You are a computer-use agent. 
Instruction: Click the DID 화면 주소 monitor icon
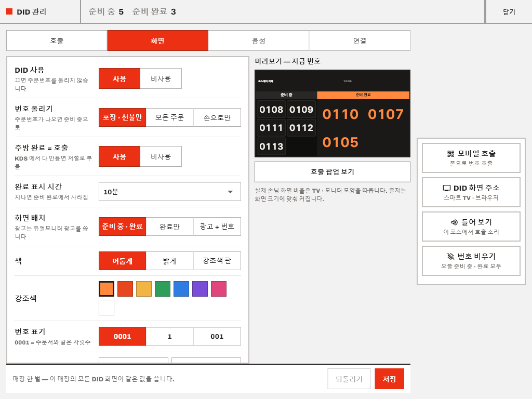click(x=446, y=188)
